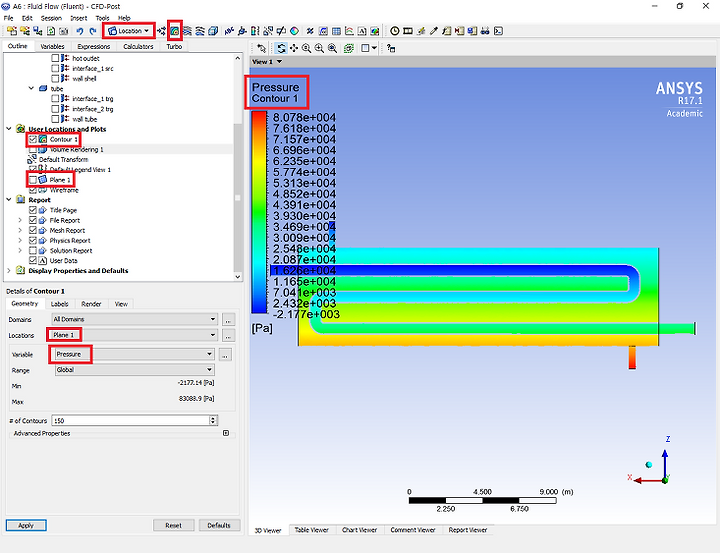720x553 pixels.
Task: Click the Fit View icon
Action: coord(332,48)
